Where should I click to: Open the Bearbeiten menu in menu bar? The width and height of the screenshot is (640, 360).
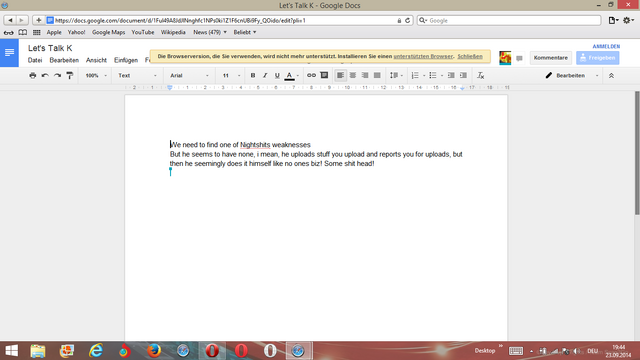64,60
